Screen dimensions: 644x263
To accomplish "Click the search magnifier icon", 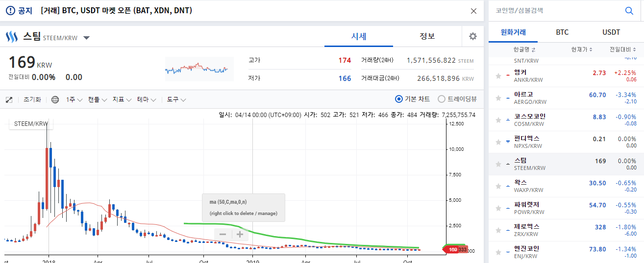I will [629, 10].
